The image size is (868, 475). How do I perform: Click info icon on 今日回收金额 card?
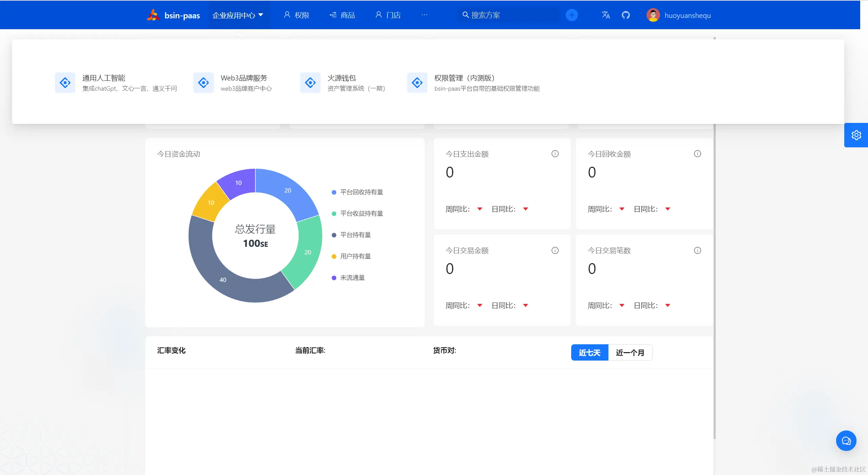click(697, 154)
